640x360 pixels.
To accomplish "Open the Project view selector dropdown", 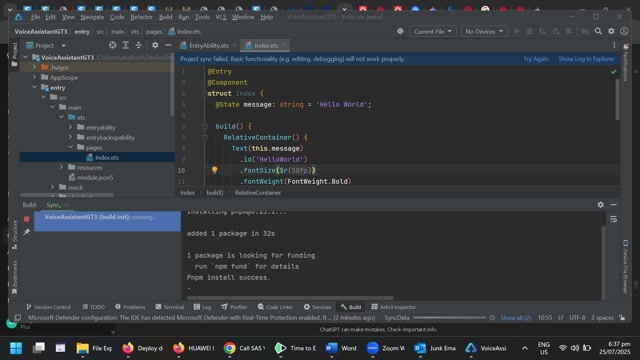I will (x=46, y=45).
